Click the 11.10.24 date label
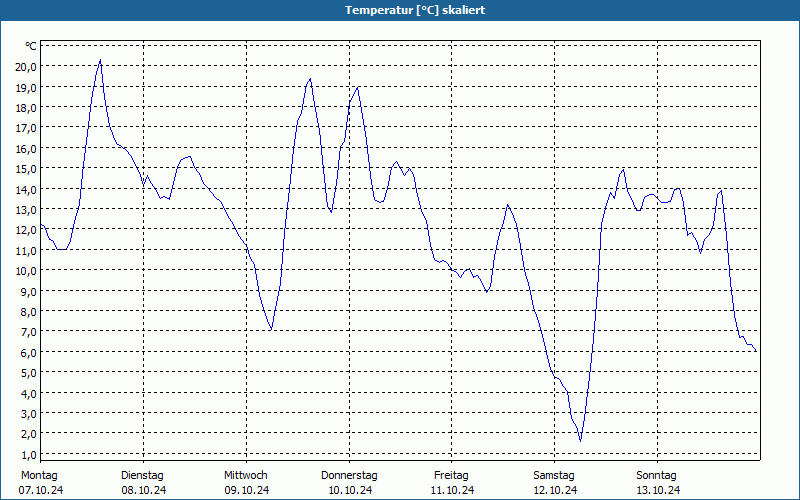Image resolution: width=800 pixels, height=500 pixels. click(x=452, y=490)
